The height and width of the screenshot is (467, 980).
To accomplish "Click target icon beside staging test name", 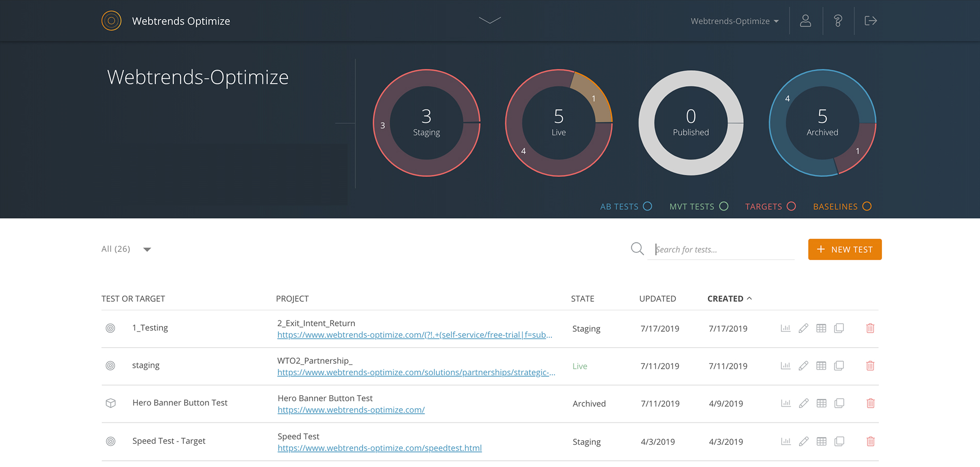I will coord(110,366).
